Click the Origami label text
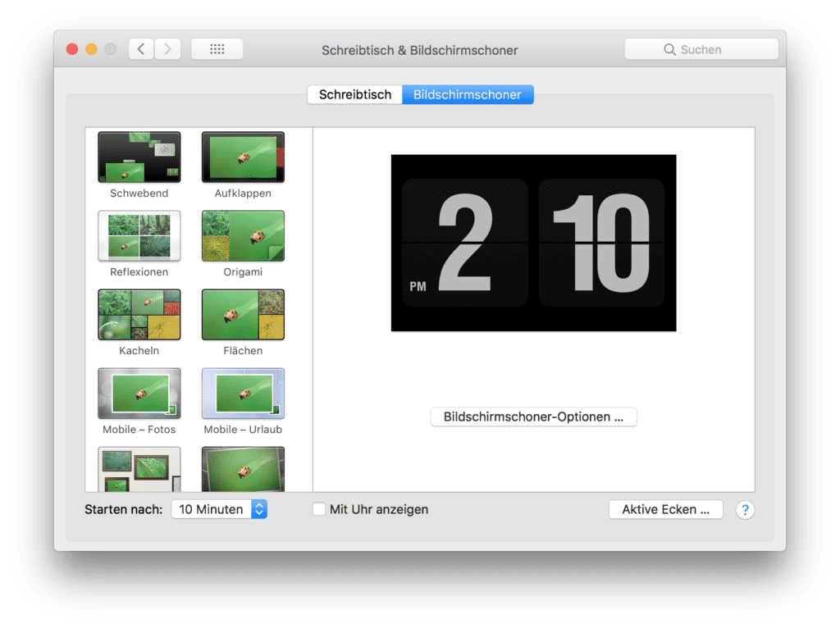The image size is (840, 628). (243, 272)
